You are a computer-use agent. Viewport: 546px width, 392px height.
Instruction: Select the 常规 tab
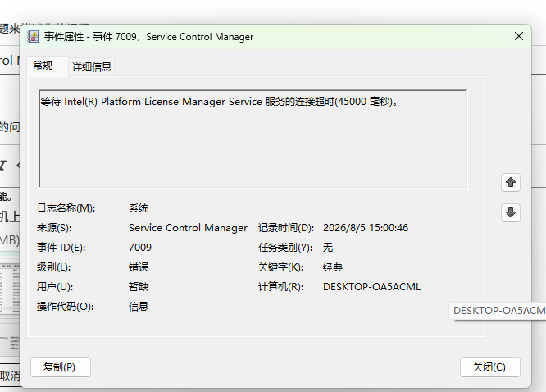[43, 65]
